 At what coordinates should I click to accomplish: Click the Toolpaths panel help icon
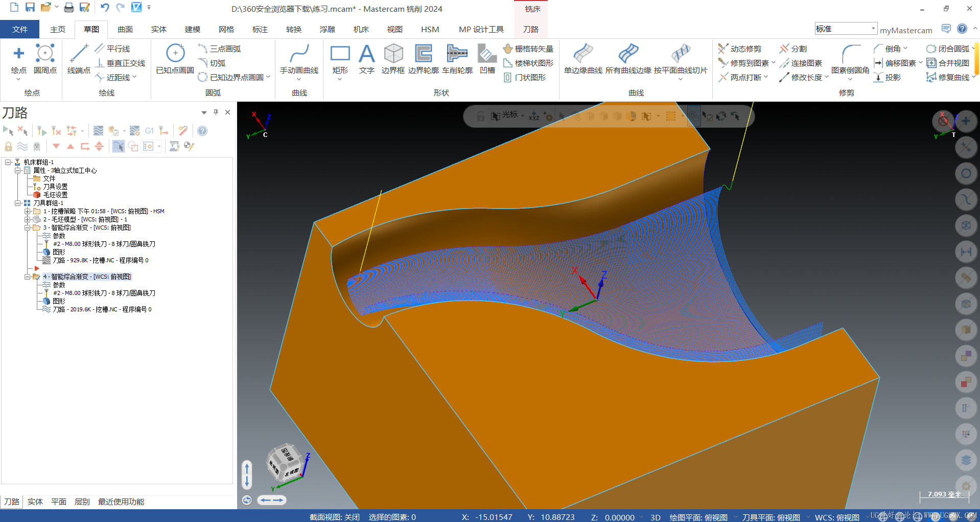pos(202,131)
